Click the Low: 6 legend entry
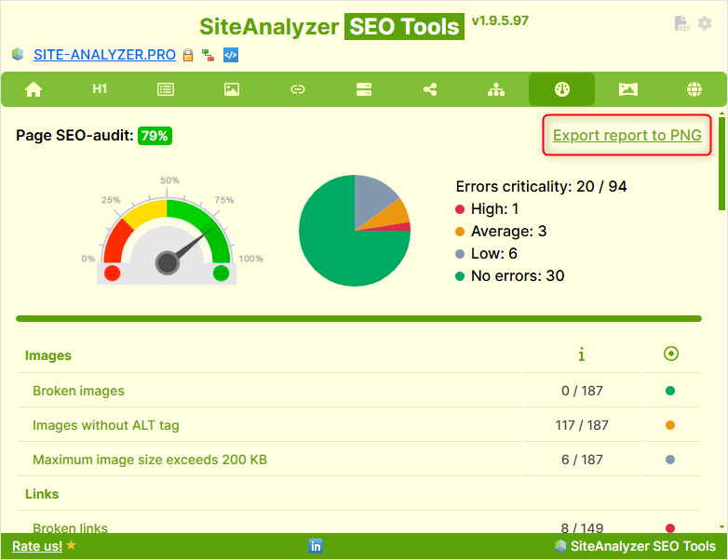The width and height of the screenshot is (728, 560). point(486,253)
